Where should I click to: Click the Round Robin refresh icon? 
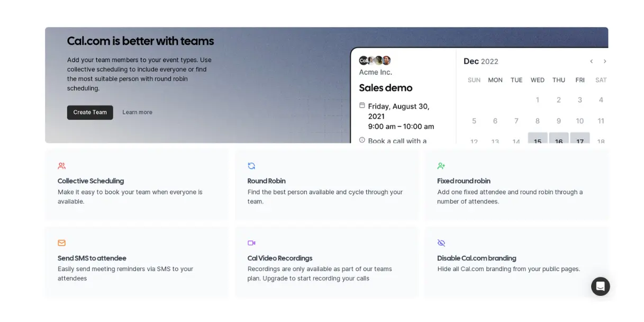tap(251, 166)
